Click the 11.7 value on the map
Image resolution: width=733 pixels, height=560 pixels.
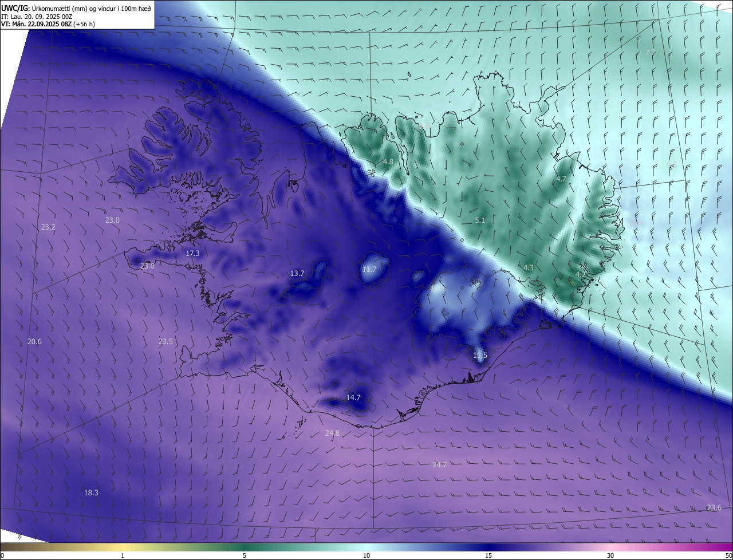(370, 269)
